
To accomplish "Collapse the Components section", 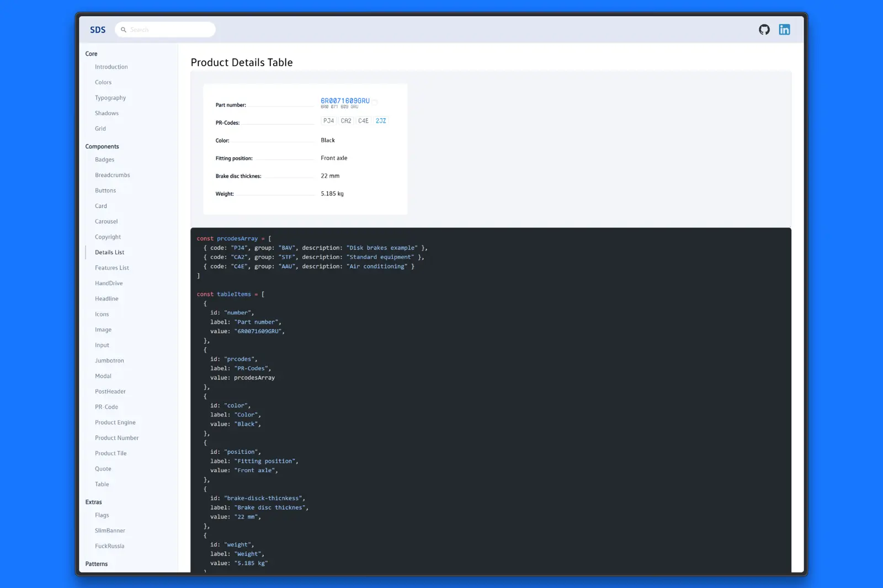I will point(102,146).
